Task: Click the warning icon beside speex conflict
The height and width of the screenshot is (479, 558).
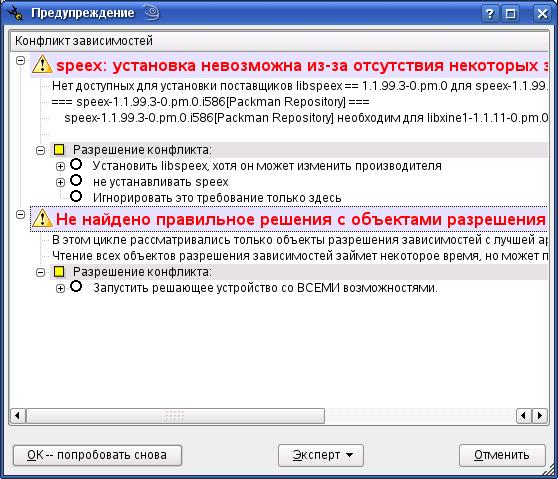Action: point(42,65)
